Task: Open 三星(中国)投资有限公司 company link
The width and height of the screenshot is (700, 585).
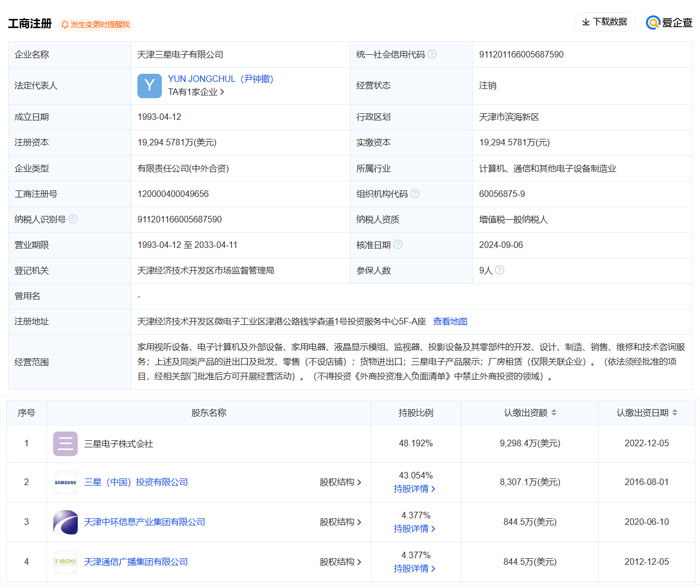Action: [x=136, y=482]
